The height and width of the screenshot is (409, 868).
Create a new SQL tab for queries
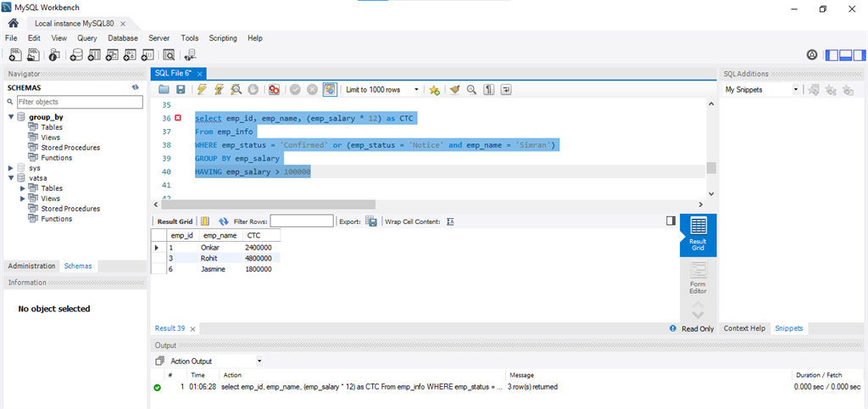coord(15,54)
